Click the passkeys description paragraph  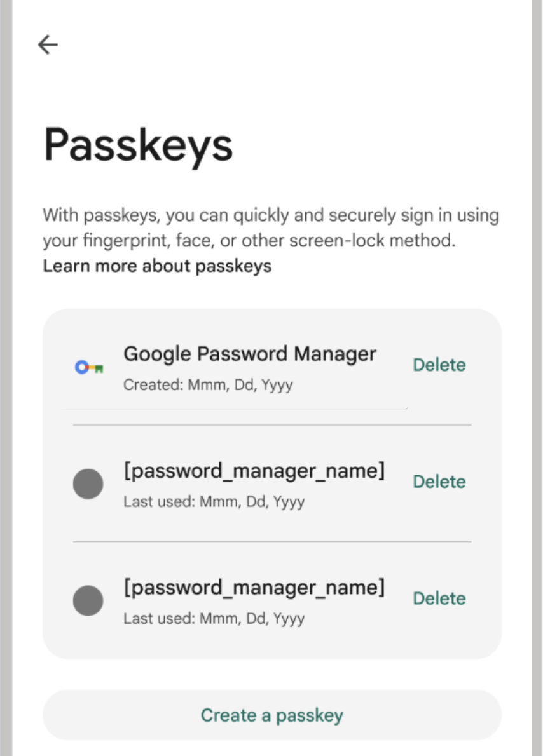[271, 227]
